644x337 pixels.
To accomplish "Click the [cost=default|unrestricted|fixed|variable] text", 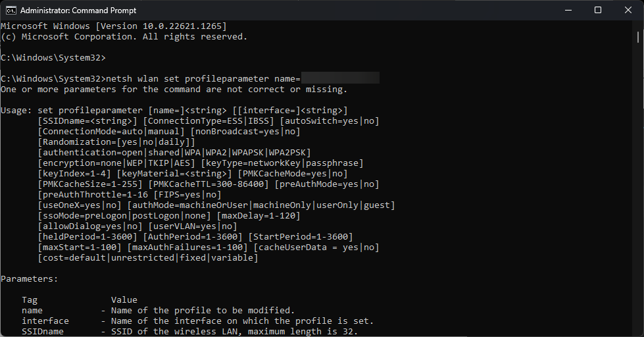I will [x=148, y=257].
